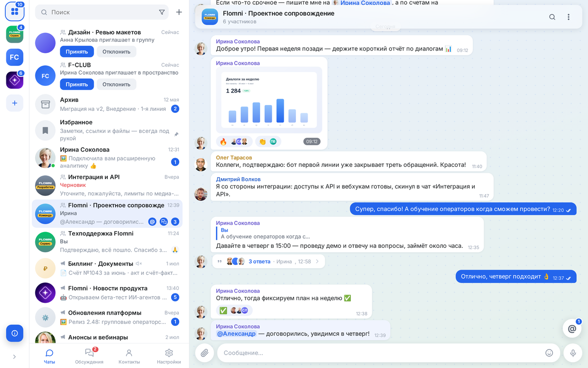Accept the F-CLUB invitation
Image resolution: width=588 pixels, height=368 pixels.
click(x=77, y=84)
